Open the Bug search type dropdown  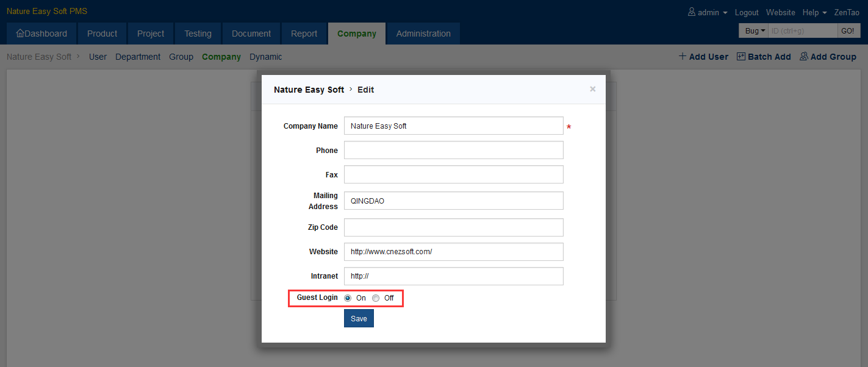tap(752, 30)
